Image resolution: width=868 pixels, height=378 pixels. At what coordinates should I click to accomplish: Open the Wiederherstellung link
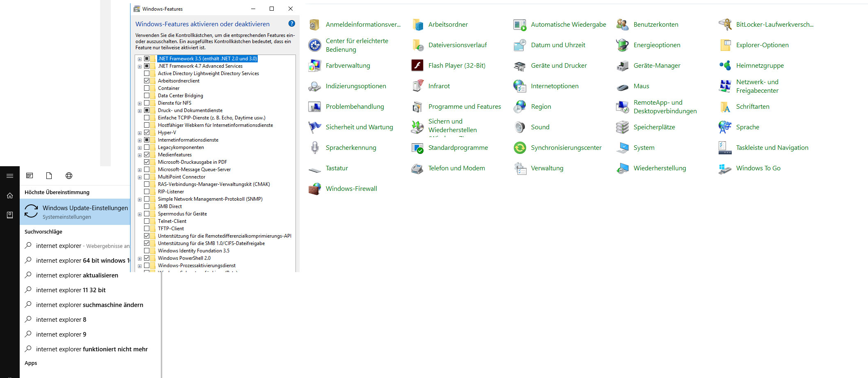tap(660, 168)
